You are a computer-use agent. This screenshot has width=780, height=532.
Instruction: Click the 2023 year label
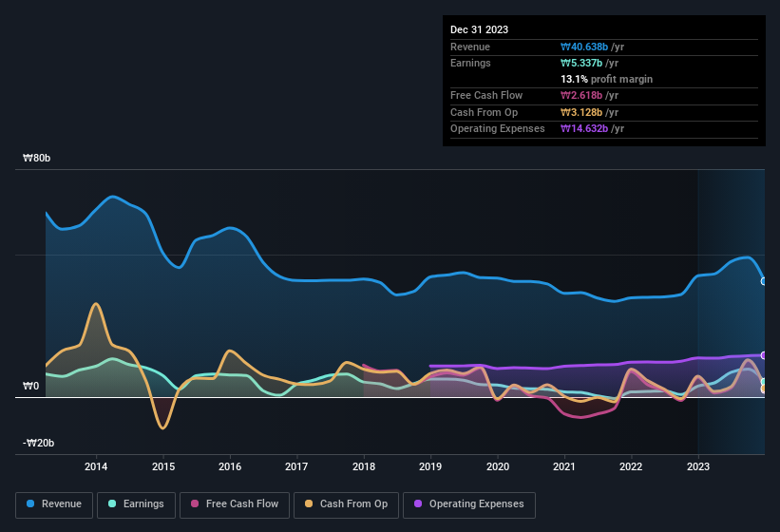(698, 466)
